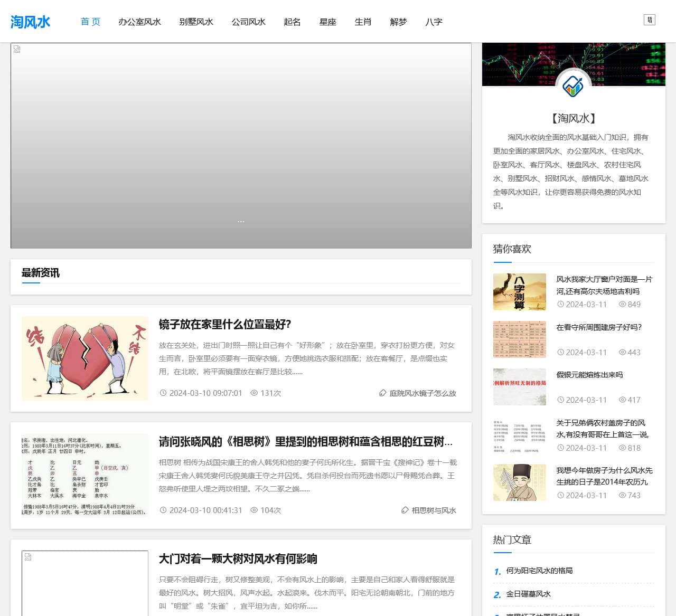This screenshot has width=676, height=616.
Task: Click the main banner slider image
Action: click(241, 146)
